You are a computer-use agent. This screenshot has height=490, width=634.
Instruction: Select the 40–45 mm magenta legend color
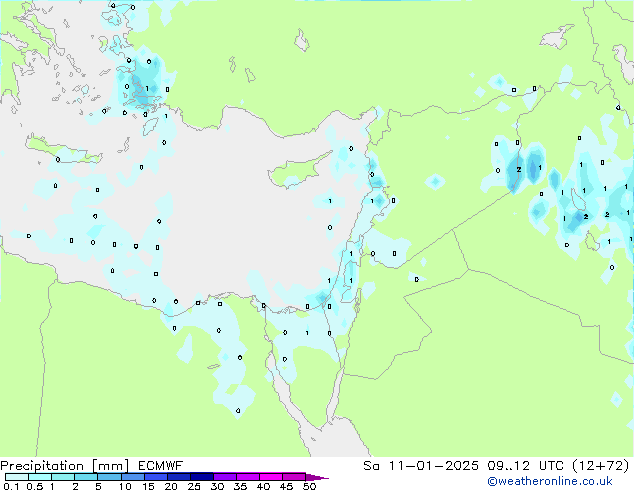pyautogui.click(x=271, y=477)
